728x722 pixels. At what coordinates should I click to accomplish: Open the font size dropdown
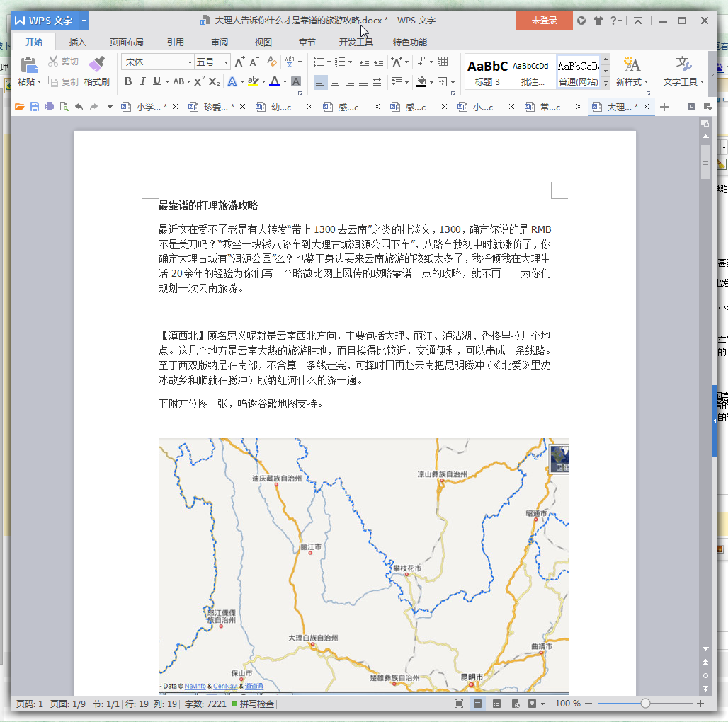click(226, 62)
